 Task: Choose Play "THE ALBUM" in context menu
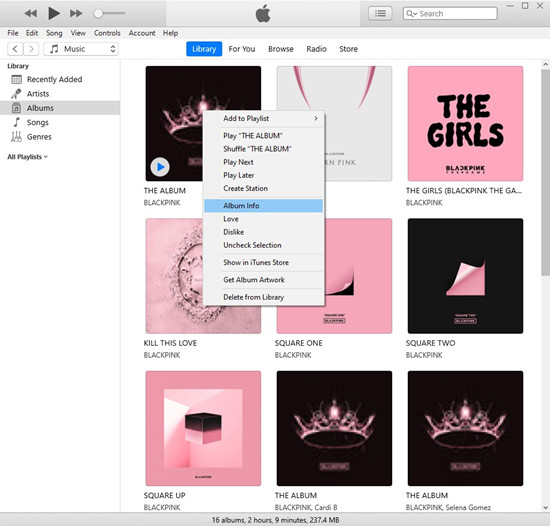coord(263,136)
